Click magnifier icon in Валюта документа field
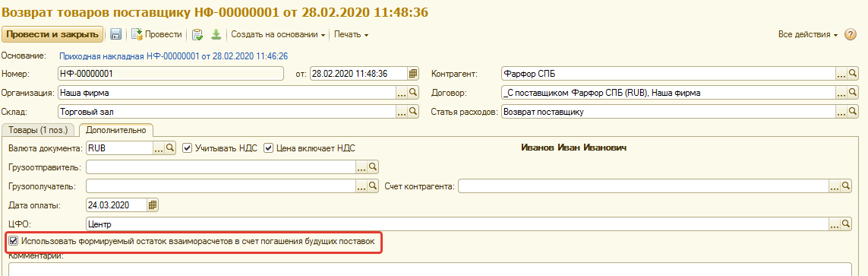 tap(171, 148)
